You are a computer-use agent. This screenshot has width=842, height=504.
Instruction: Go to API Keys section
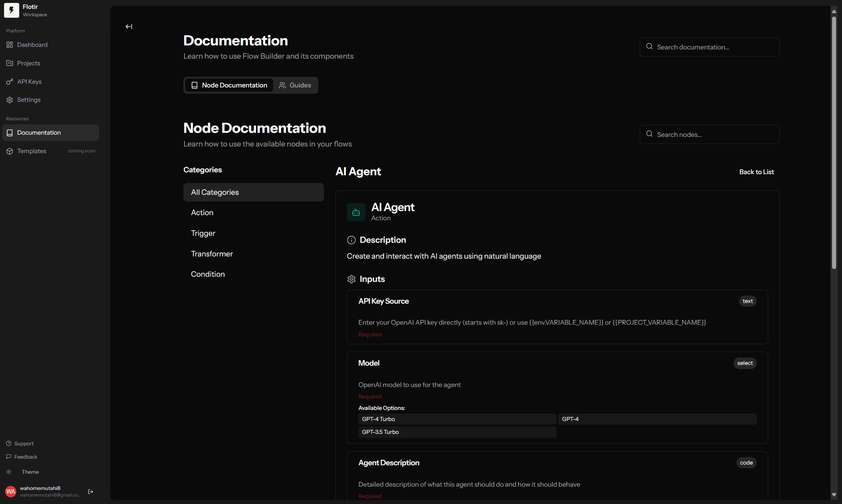tap(29, 82)
